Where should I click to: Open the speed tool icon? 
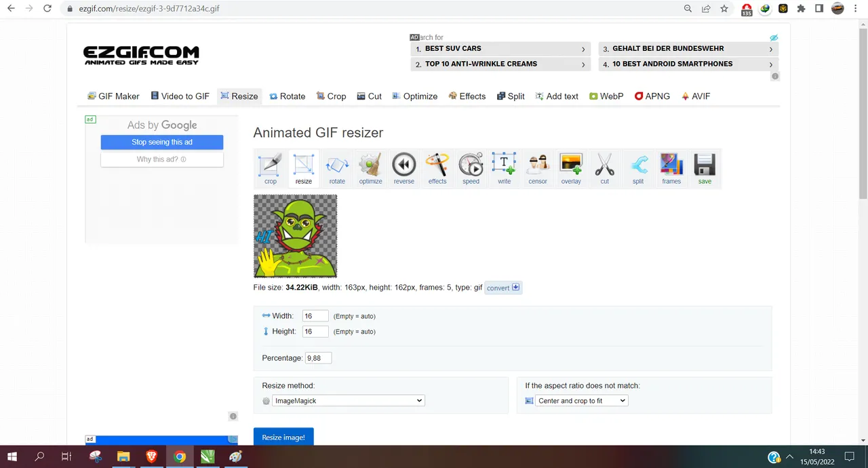pyautogui.click(x=471, y=168)
